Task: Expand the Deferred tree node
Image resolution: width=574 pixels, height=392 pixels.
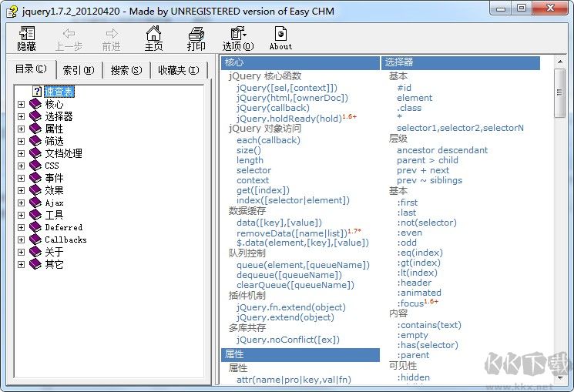Action: [22, 228]
